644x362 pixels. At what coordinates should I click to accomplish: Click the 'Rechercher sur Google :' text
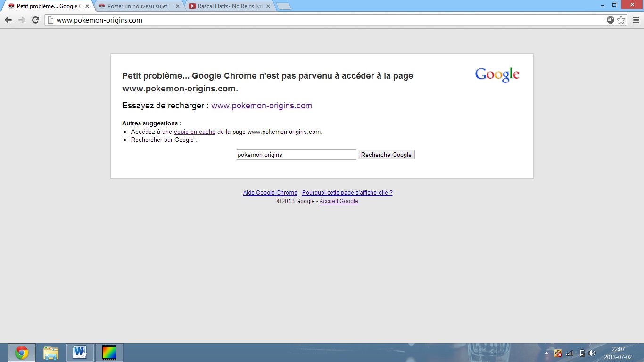point(164,140)
